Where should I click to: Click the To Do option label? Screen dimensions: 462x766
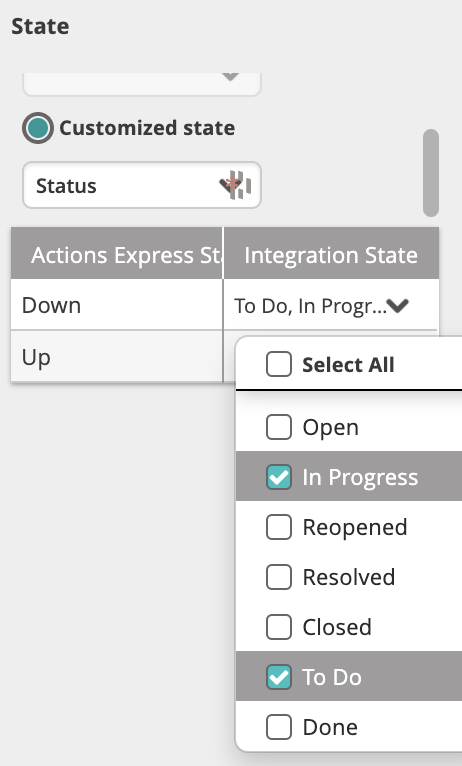point(332,677)
